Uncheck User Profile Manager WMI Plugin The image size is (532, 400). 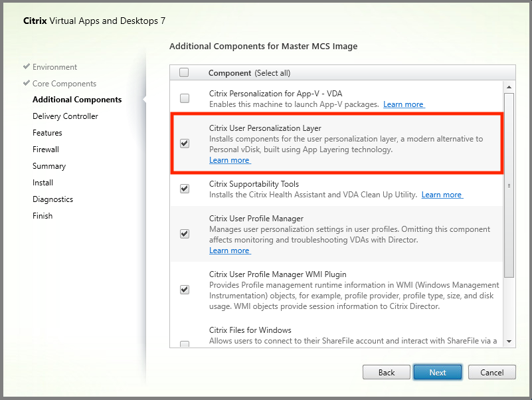tap(185, 290)
